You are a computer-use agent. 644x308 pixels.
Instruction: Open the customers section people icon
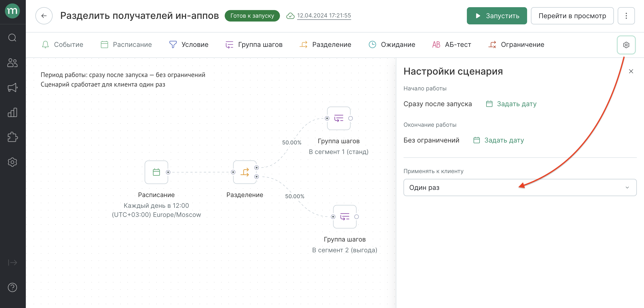(12, 62)
